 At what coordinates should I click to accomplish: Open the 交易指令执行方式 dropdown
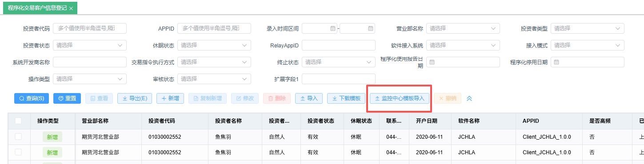[x=214, y=62]
